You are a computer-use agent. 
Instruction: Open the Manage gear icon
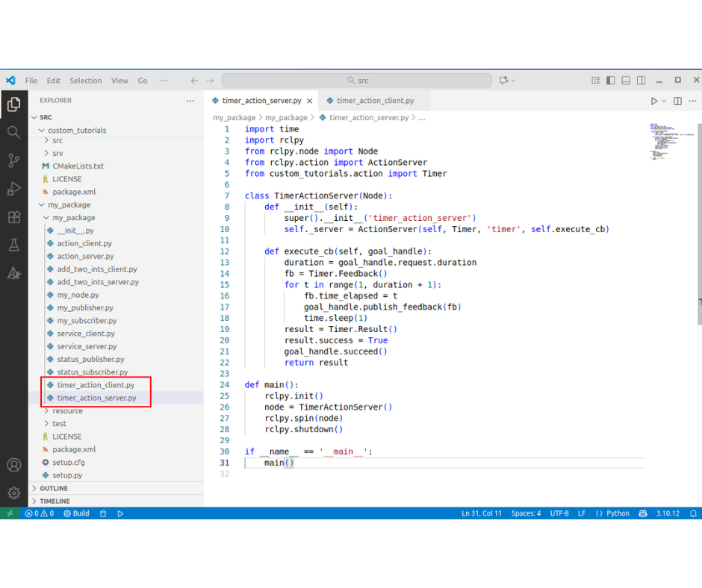pos(13,492)
